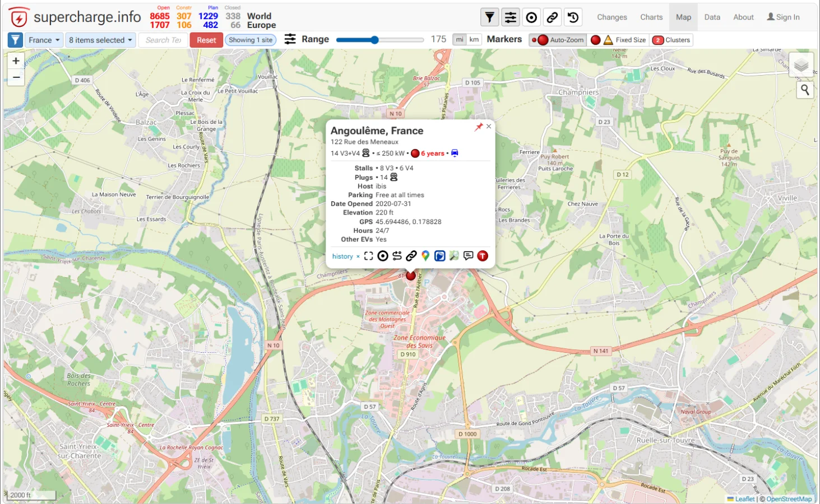The height and width of the screenshot is (504, 820).
Task: Click the Open count 8685
Action: point(159,16)
